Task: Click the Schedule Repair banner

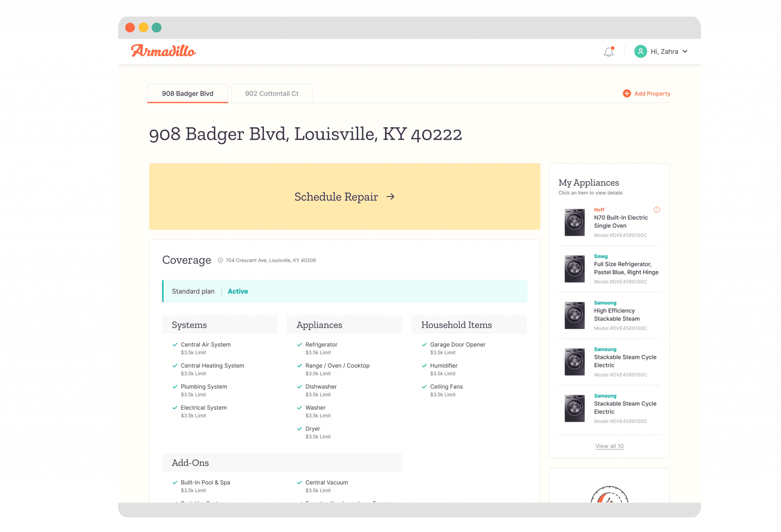Action: tap(344, 197)
